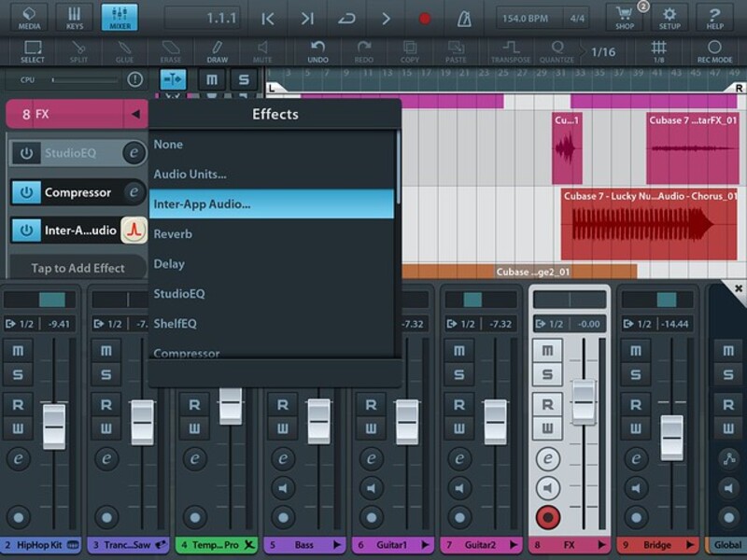Jump to the left locator

coord(268,19)
